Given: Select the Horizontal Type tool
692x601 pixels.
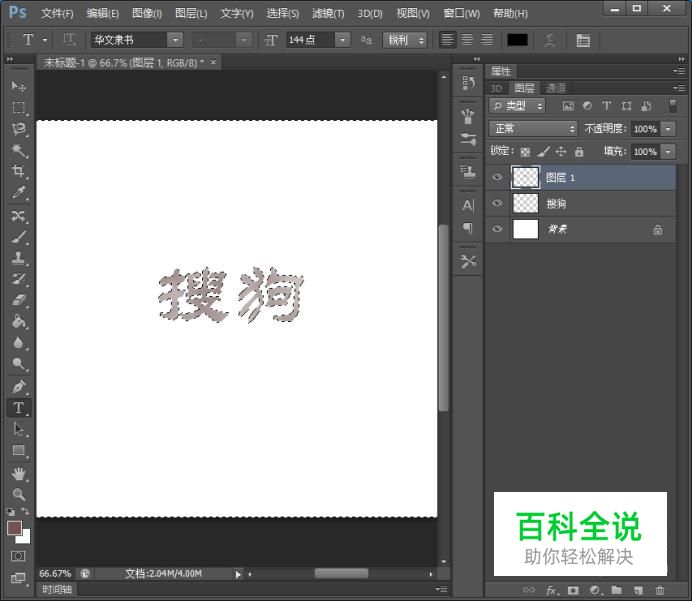Looking at the screenshot, I should [18, 408].
